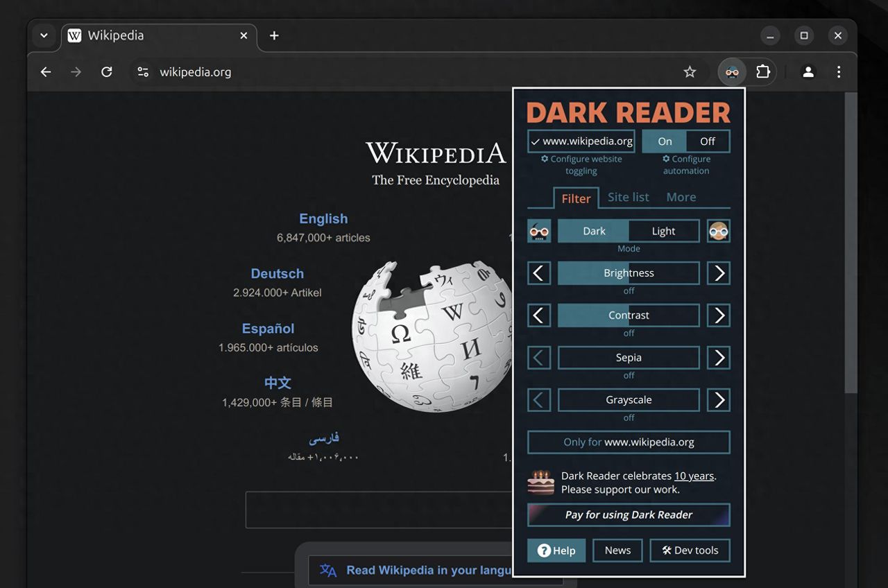This screenshot has width=888, height=588.
Task: Turn Dark Reader Off
Action: click(708, 141)
